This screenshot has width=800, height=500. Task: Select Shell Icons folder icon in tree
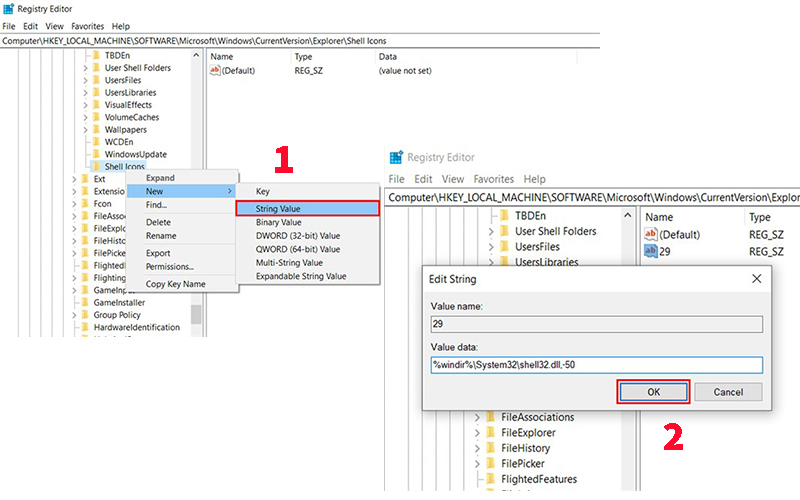(95, 166)
